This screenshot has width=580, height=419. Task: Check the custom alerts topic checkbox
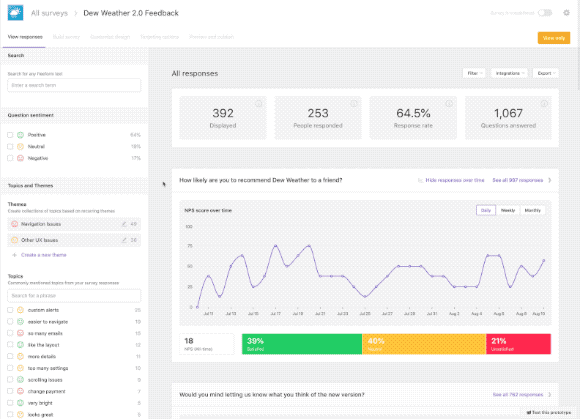pyautogui.click(x=10, y=310)
